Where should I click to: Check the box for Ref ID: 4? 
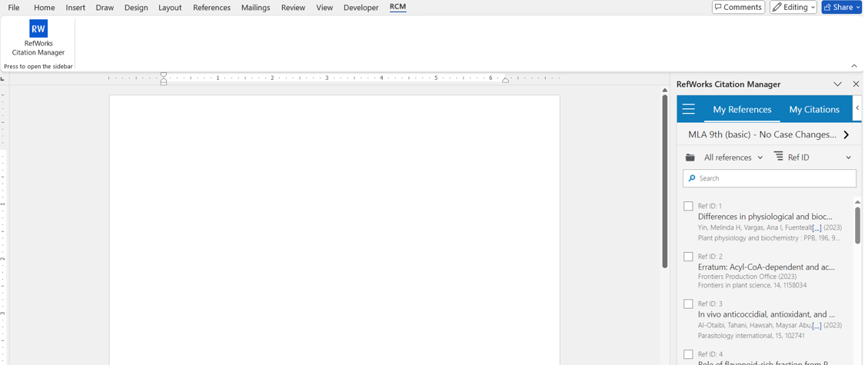coord(688,354)
